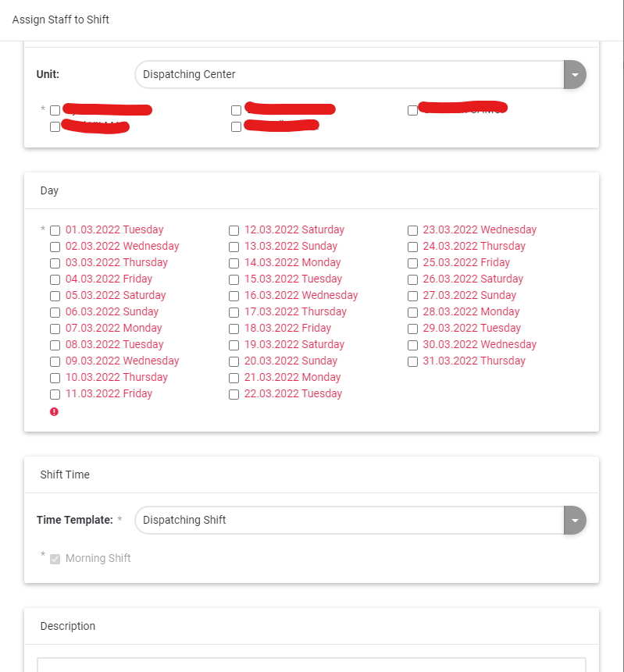This screenshot has height=672, width=624.
Task: Click the red error icon below the dates
Action: 54,411
